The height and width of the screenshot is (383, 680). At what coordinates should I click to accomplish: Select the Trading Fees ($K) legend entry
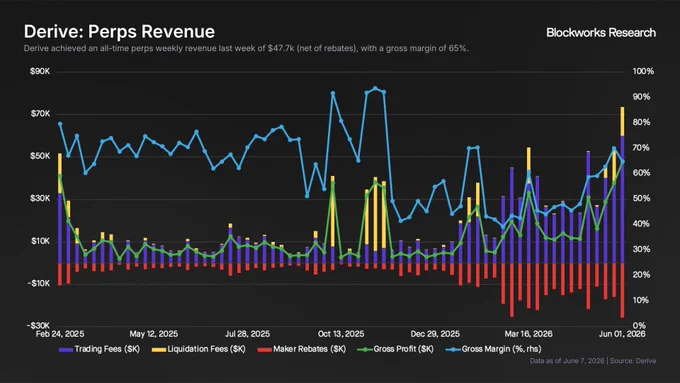click(x=99, y=349)
